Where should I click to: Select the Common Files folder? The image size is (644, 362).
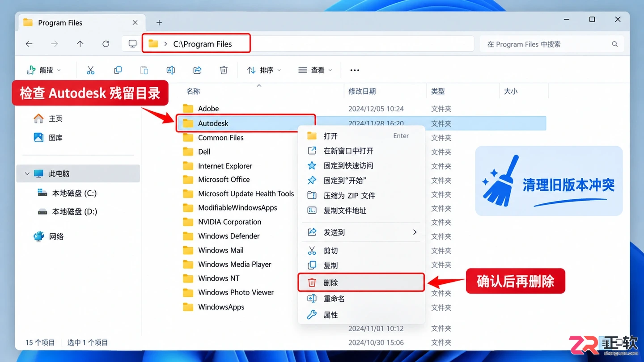click(213, 138)
